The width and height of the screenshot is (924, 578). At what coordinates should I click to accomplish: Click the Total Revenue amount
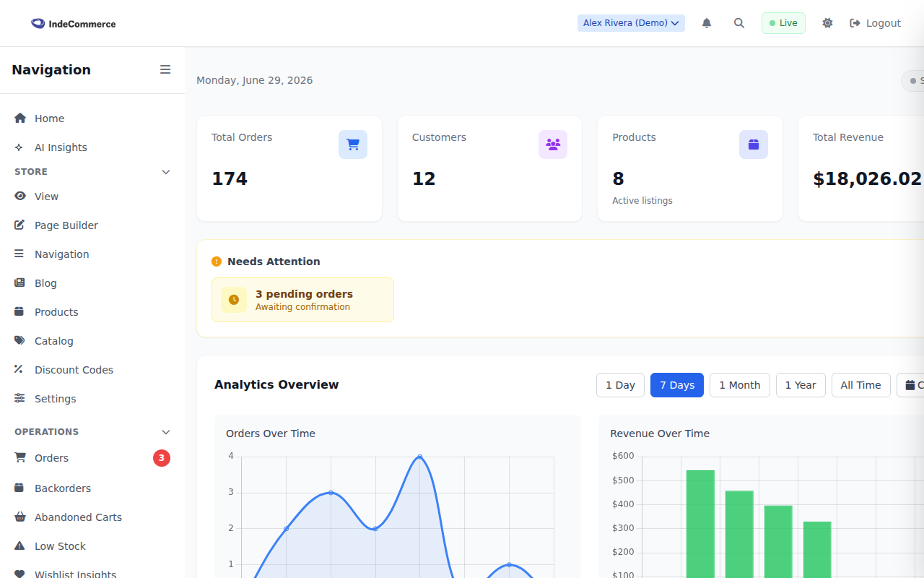pos(868,178)
